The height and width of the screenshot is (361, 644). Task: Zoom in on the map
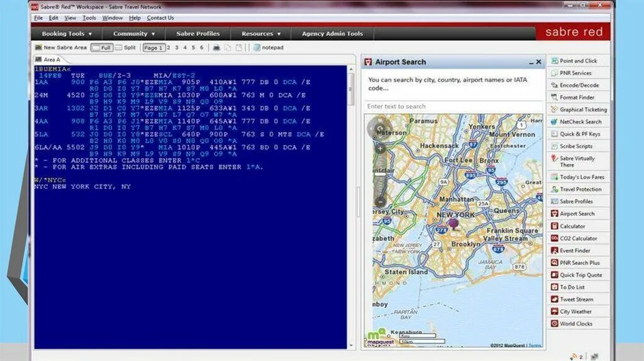point(380,148)
